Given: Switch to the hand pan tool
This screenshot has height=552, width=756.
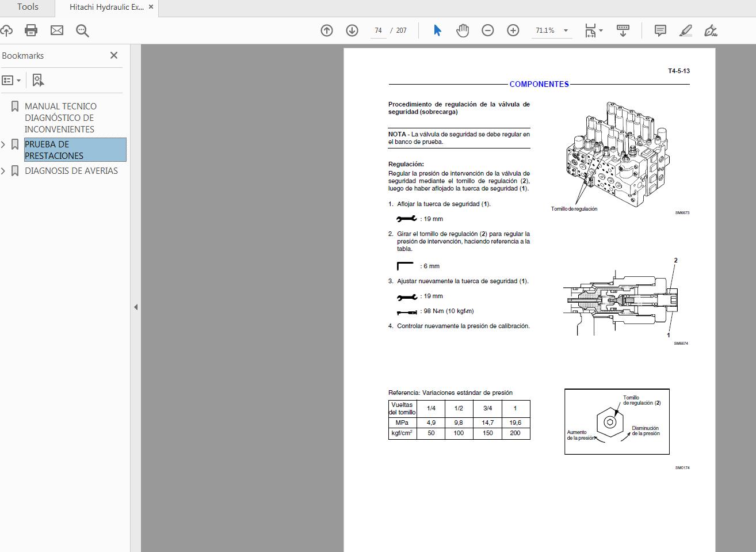Looking at the screenshot, I should point(463,31).
